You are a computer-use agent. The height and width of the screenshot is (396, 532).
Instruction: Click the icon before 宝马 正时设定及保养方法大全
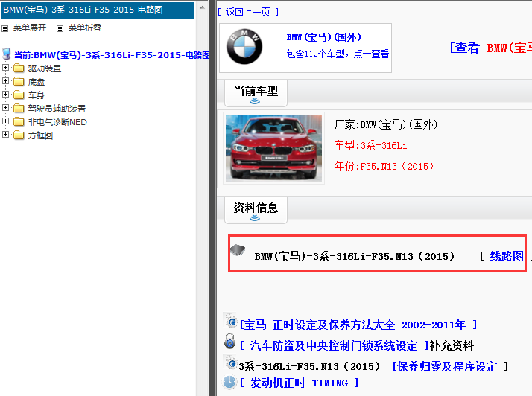click(231, 321)
